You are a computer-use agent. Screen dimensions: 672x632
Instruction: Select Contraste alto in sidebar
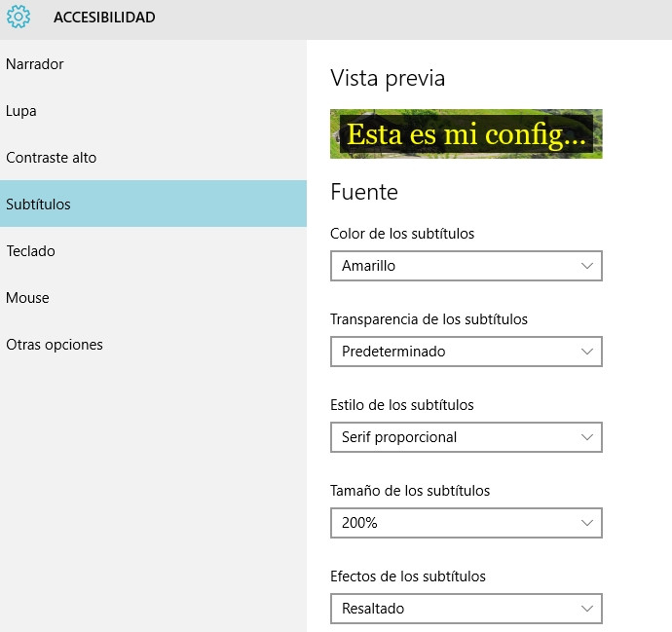(52, 158)
